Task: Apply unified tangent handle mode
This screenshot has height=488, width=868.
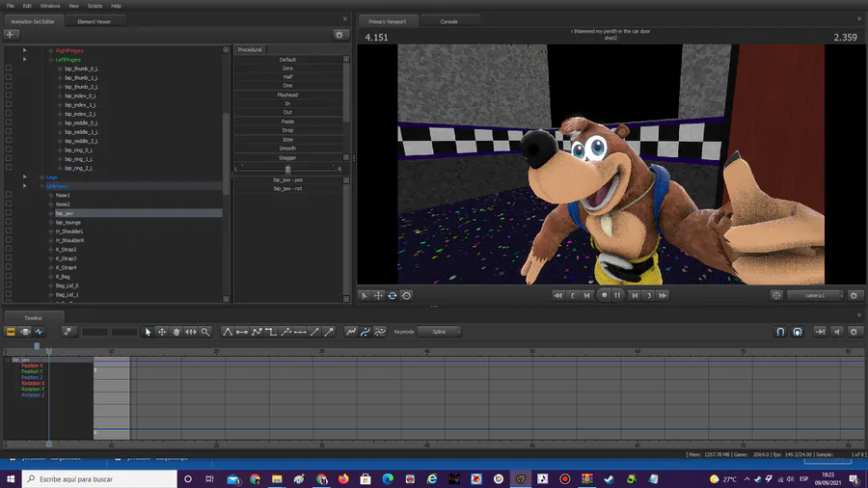Action: [x=285, y=332]
